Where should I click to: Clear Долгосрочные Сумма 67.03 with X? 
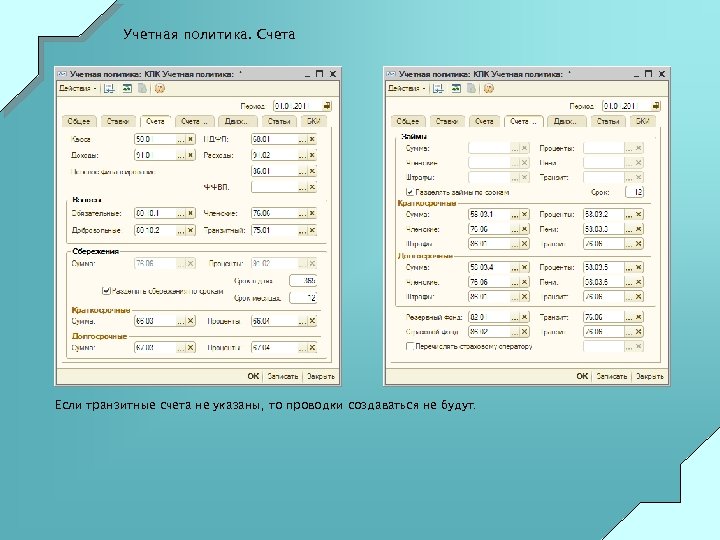click(191, 348)
